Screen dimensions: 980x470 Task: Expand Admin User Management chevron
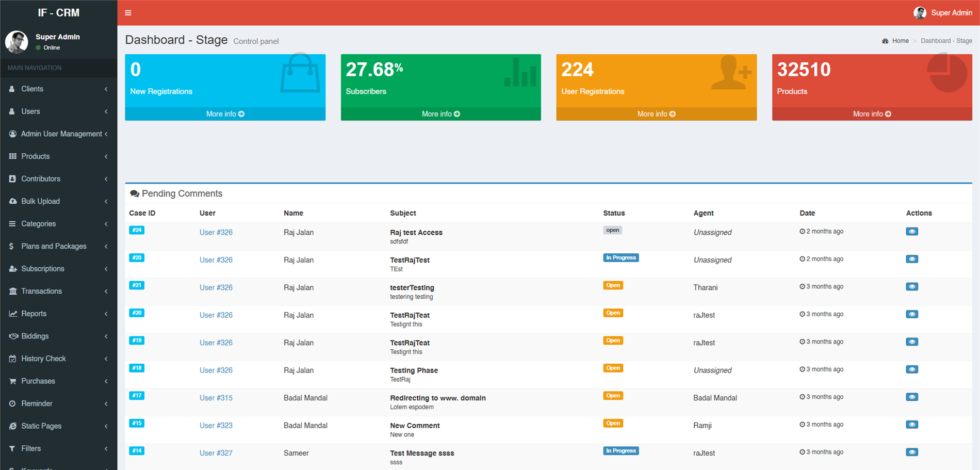[x=106, y=134]
